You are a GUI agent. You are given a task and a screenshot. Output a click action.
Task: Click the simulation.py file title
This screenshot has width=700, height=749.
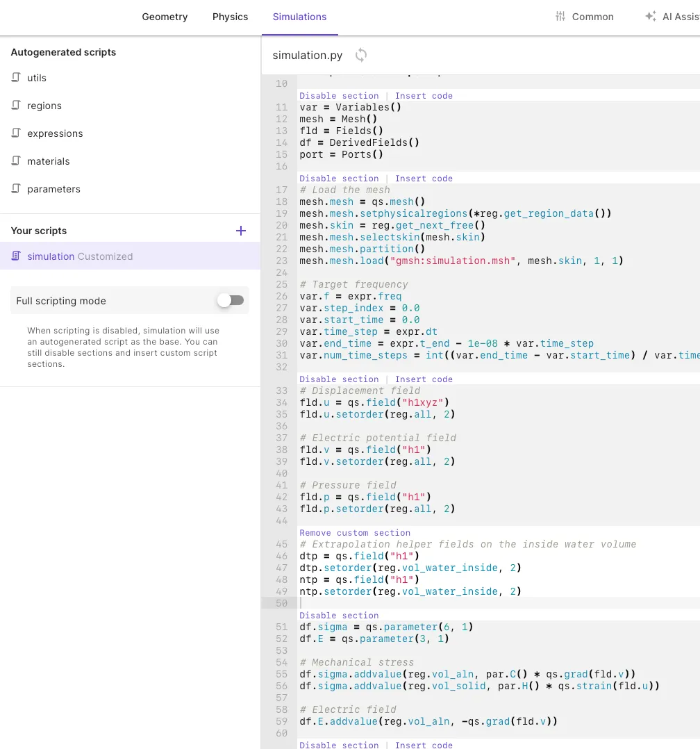click(307, 56)
